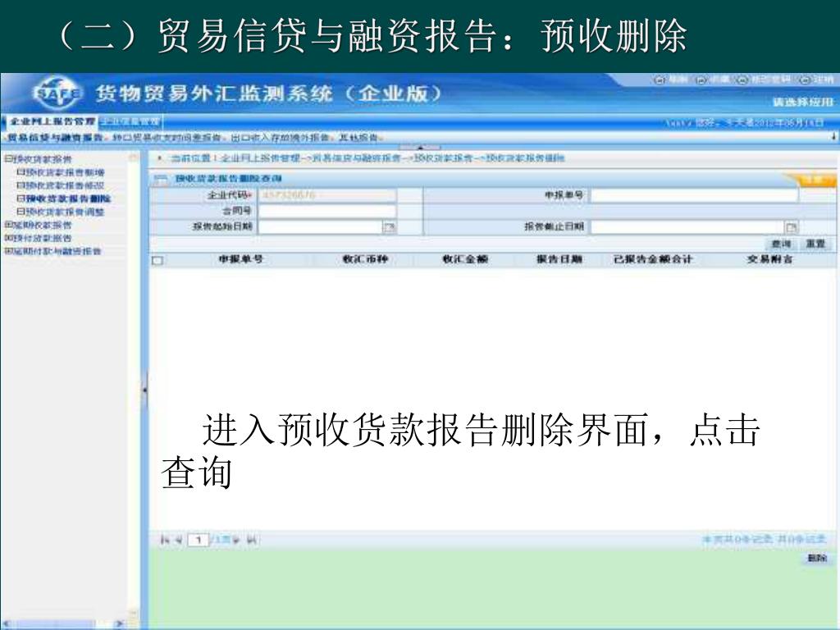Click the 交易附言 column header
The width and height of the screenshot is (840, 630).
coord(769,259)
